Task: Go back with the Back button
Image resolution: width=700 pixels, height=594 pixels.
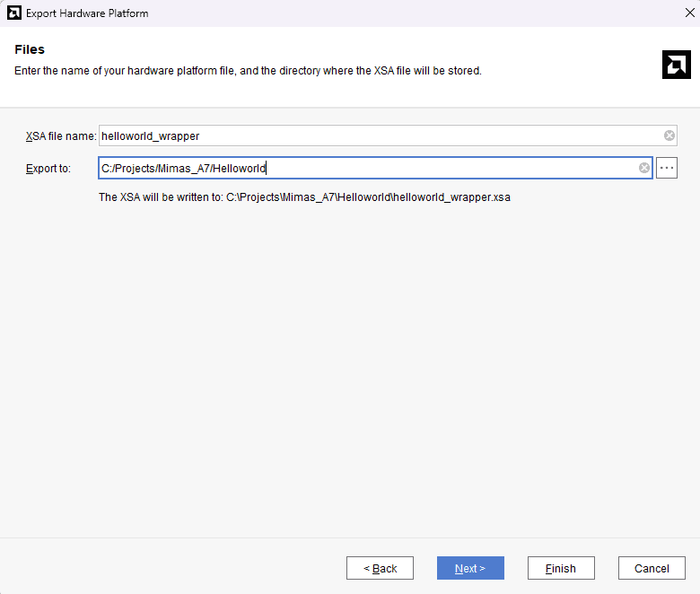Action: pos(380,568)
